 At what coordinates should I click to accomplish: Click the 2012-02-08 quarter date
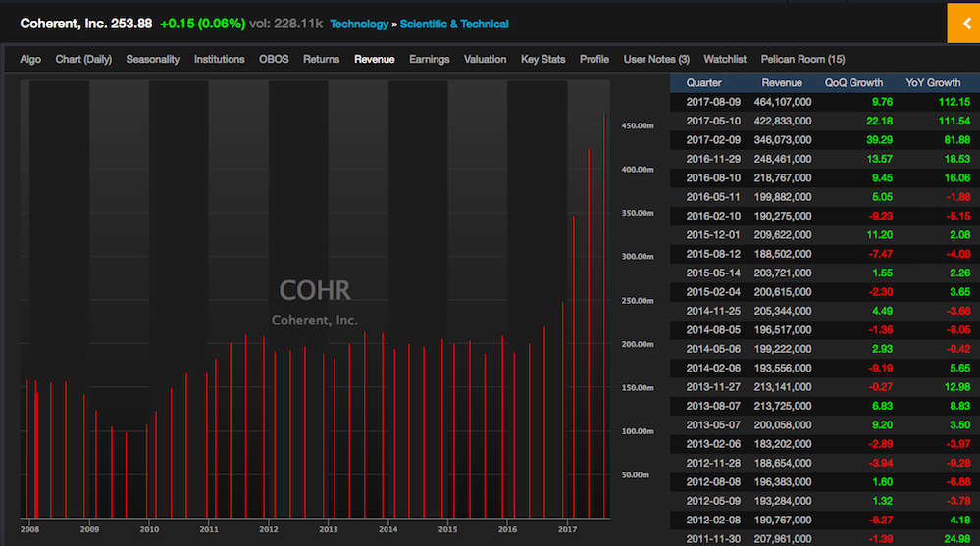click(x=713, y=520)
